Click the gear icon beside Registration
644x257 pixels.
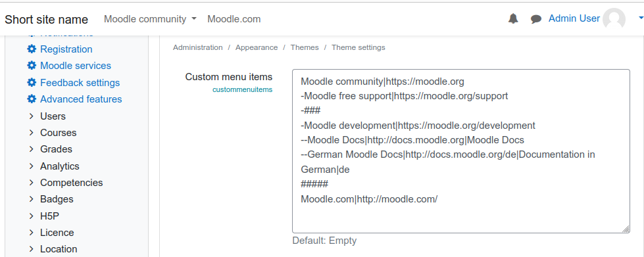(x=32, y=49)
